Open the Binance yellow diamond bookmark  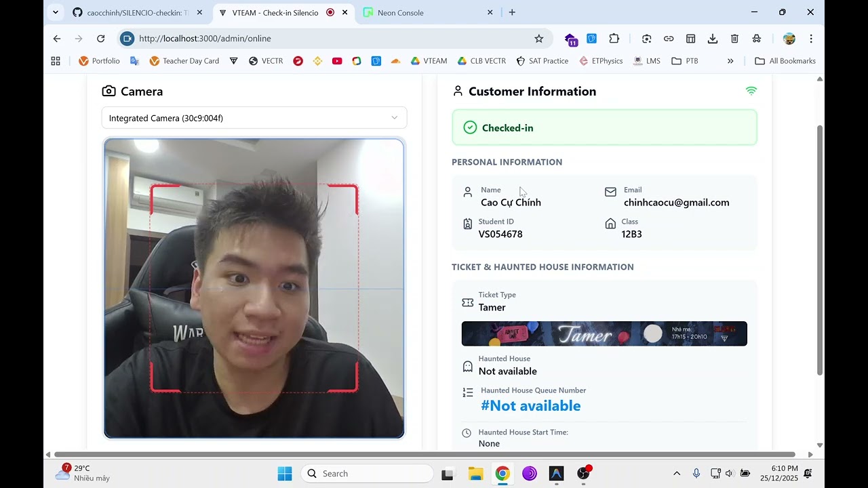pos(317,61)
